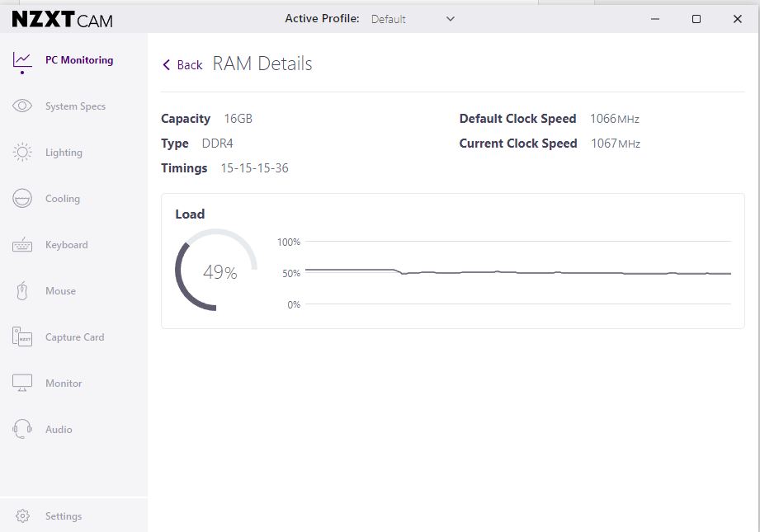Select the Mouse menu label
760x532 pixels.
click(60, 290)
